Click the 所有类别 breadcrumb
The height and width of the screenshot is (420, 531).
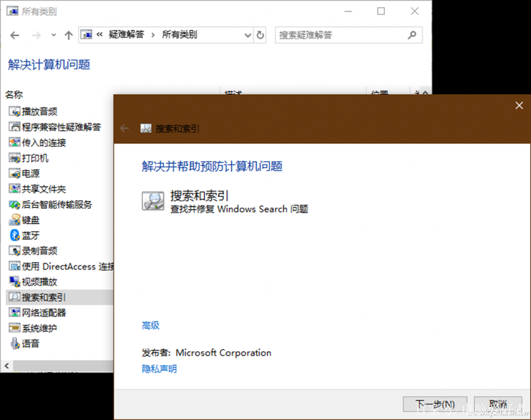pos(180,34)
